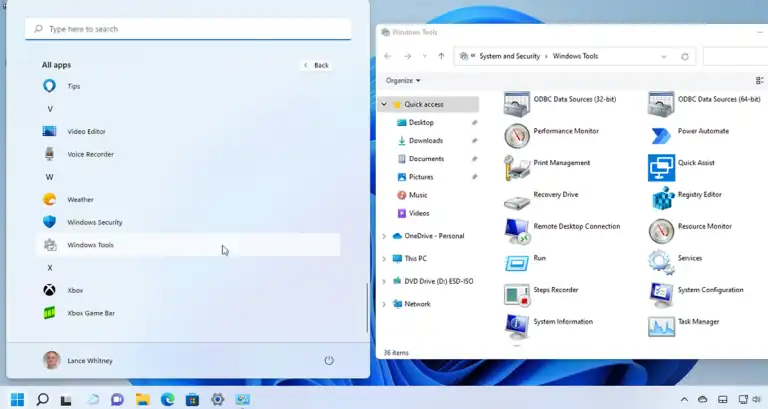
Task: Open ODBC Data Sources (32-bit) icon
Action: point(517,104)
